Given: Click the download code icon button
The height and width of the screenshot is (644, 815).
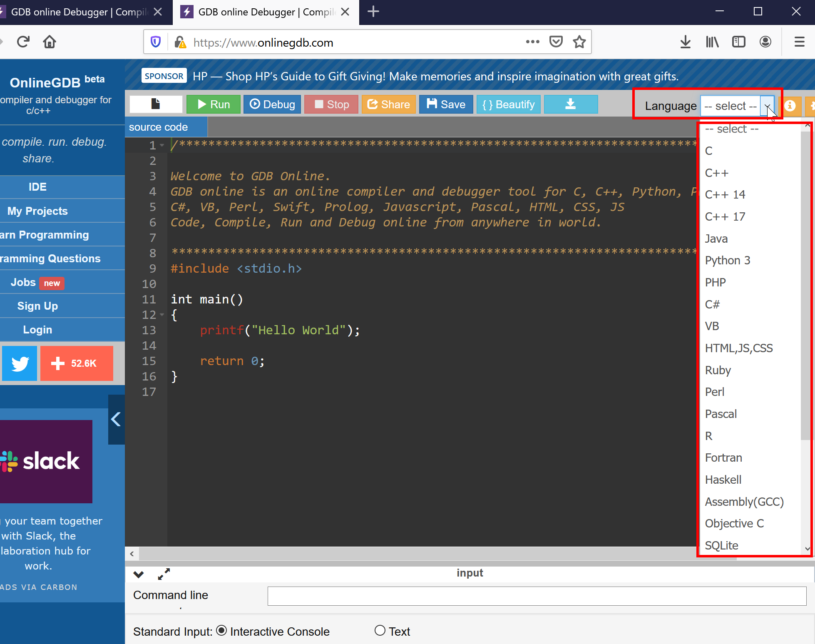Looking at the screenshot, I should 571,104.
